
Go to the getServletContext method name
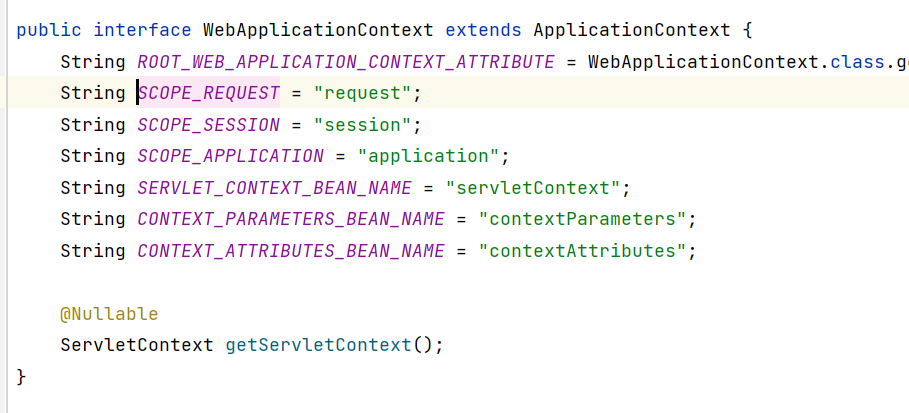click(x=318, y=345)
